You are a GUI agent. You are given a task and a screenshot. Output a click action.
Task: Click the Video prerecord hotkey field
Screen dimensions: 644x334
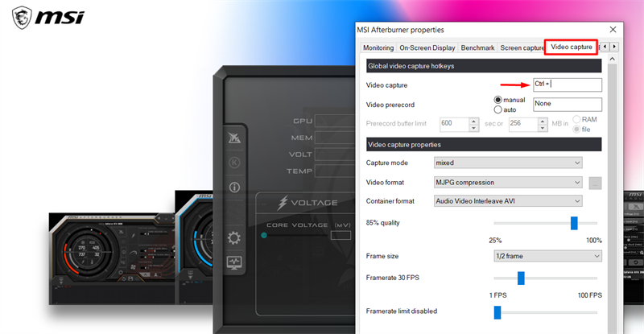pyautogui.click(x=568, y=105)
